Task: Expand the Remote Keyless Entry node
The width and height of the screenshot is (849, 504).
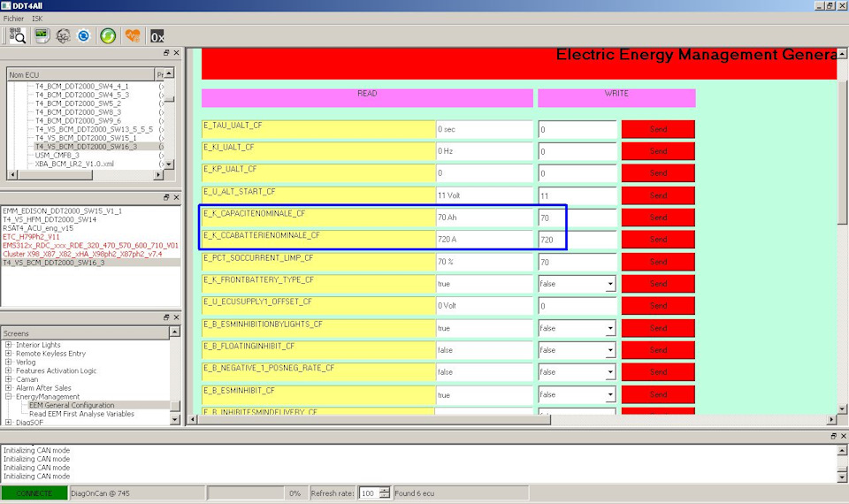Action: point(8,354)
